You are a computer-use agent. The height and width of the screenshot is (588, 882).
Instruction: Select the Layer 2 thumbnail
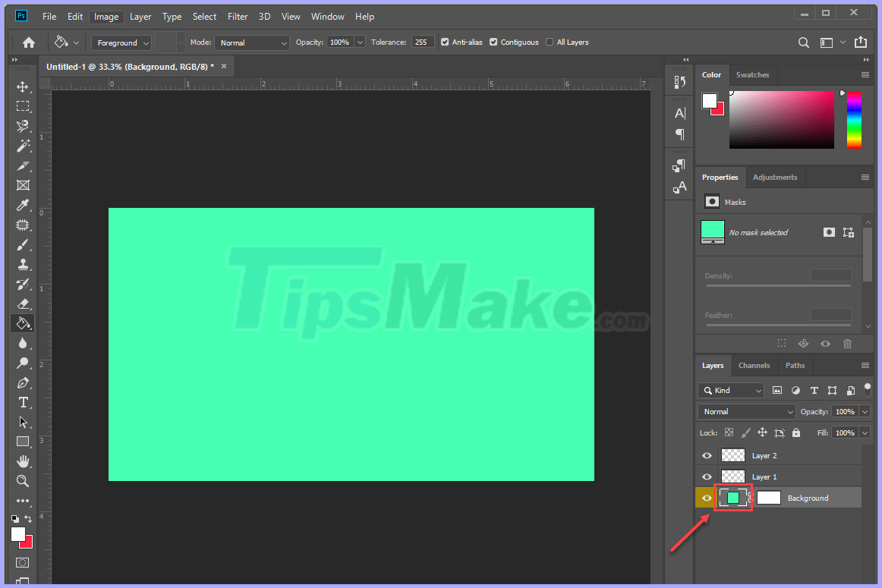pyautogui.click(x=733, y=455)
